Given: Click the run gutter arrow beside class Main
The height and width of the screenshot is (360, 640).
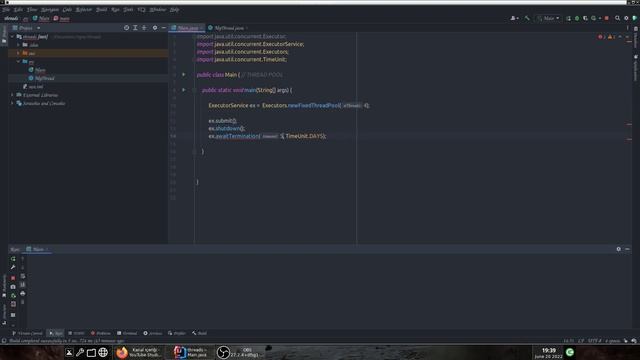Looking at the screenshot, I should tap(184, 75).
